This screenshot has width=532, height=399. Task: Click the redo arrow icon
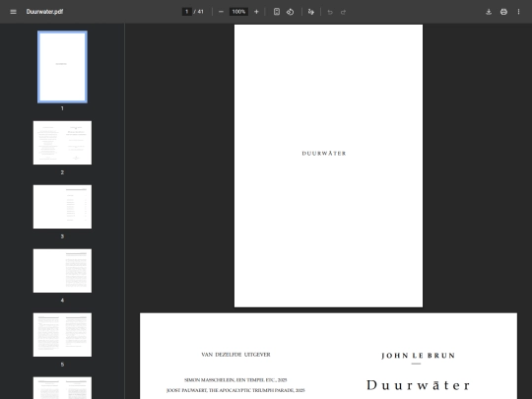[x=344, y=12]
